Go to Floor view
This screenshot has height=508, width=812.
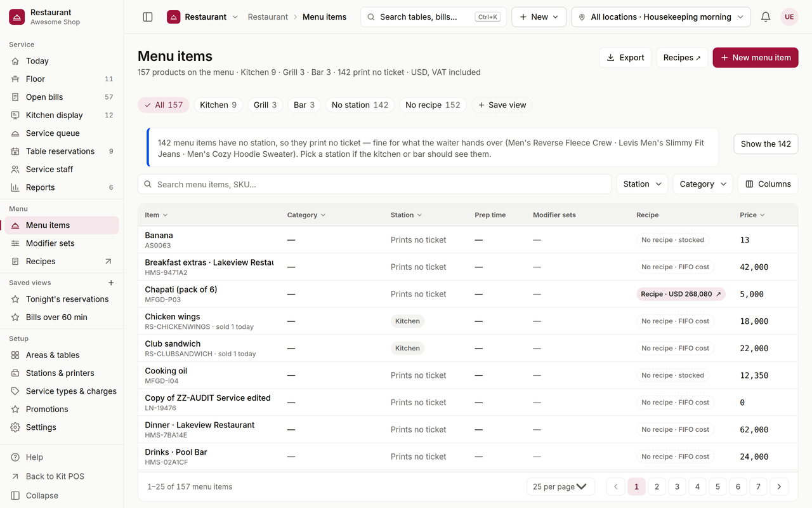62,79
